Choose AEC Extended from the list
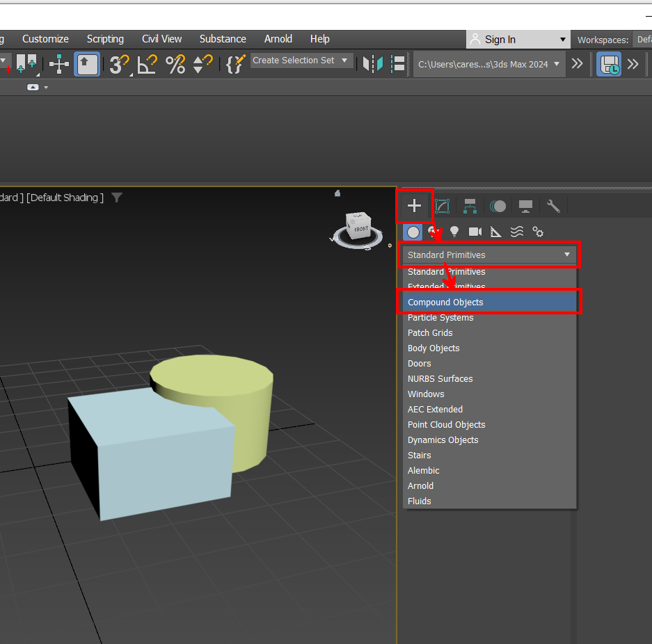652x644 pixels. tap(489, 409)
